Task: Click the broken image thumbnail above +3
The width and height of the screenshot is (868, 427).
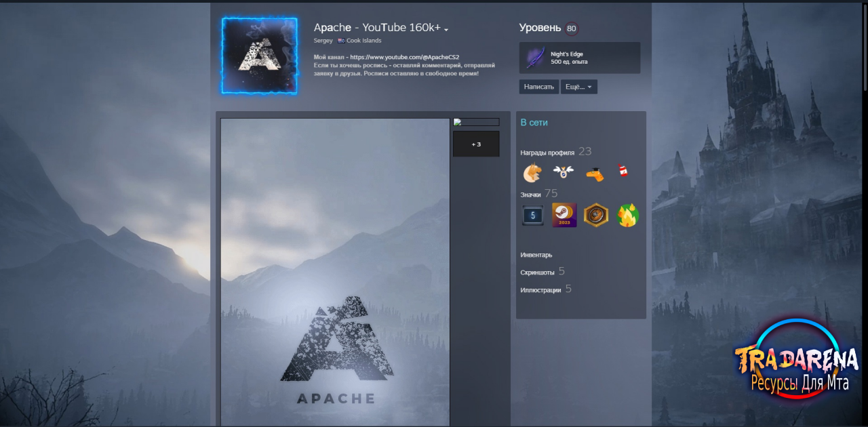Action: (x=476, y=122)
